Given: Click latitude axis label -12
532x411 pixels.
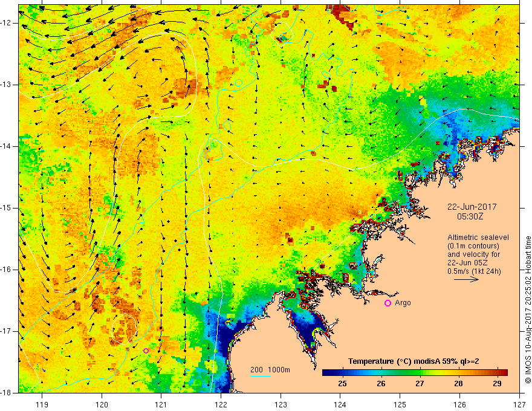Looking at the screenshot, I should (6, 23).
